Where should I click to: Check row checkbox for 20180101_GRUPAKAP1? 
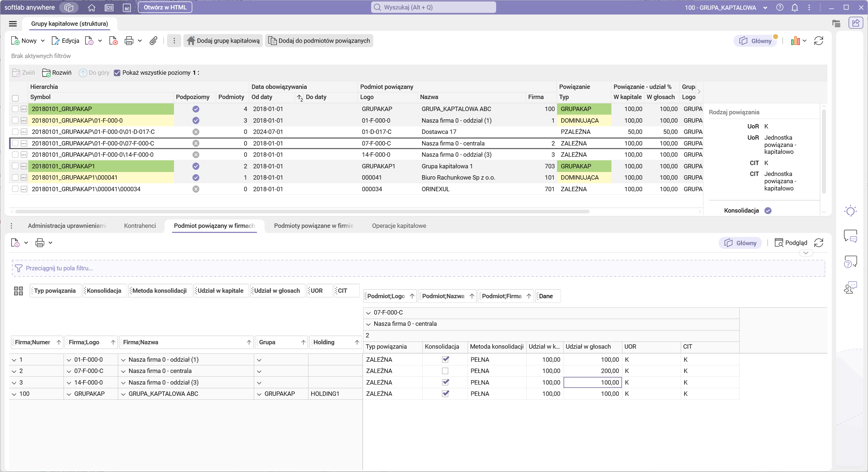pos(15,166)
